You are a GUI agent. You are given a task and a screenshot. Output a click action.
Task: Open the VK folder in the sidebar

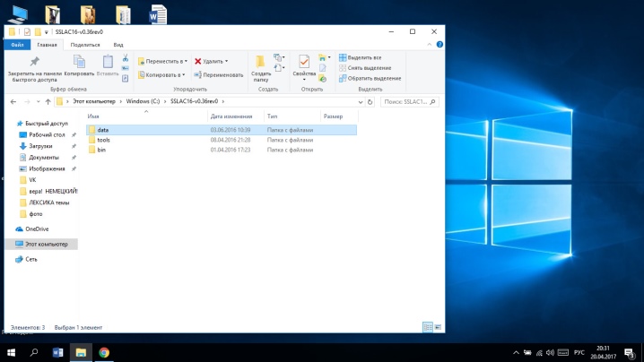28,180
